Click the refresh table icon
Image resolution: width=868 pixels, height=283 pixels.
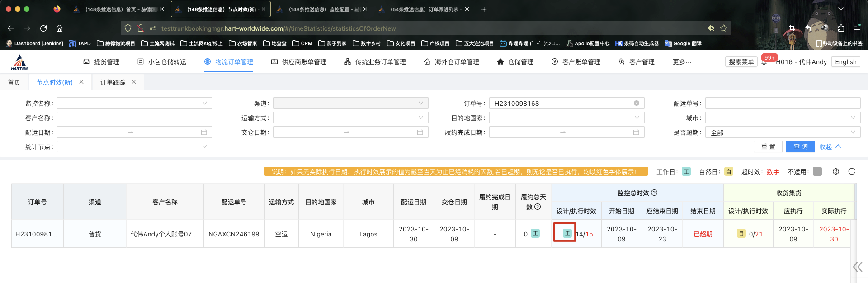pos(852,171)
